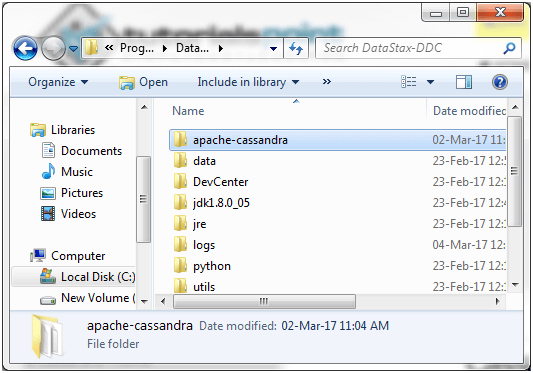Click the 04-Mar-17 date of logs
This screenshot has width=533, height=373.
(469, 245)
